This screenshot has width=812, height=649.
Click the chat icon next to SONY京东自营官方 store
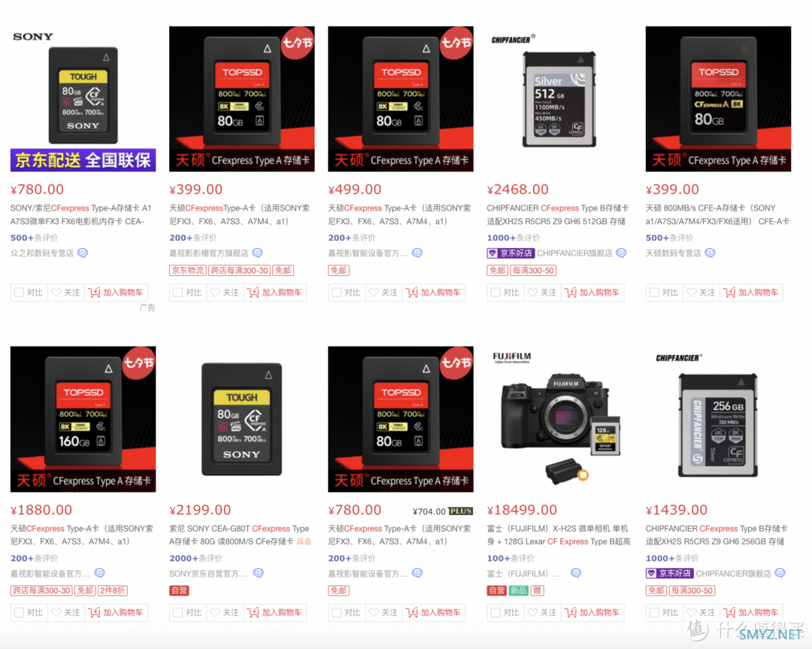click(258, 573)
